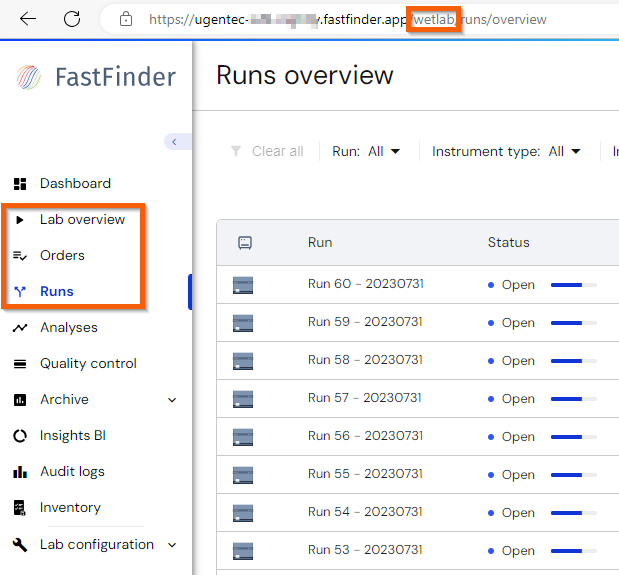Open Quality control section
This screenshot has height=575, width=619.
[x=88, y=363]
